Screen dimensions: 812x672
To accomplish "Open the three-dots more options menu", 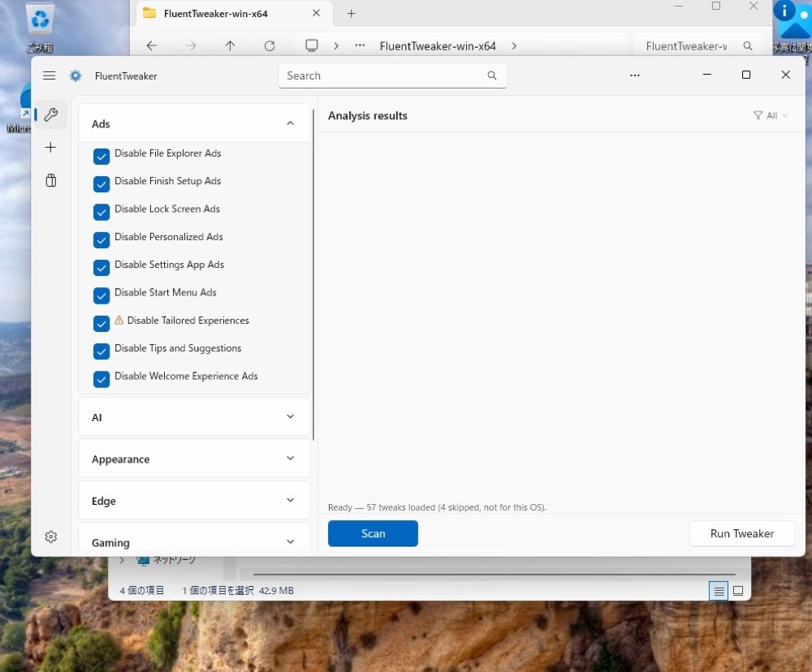I will (635, 75).
